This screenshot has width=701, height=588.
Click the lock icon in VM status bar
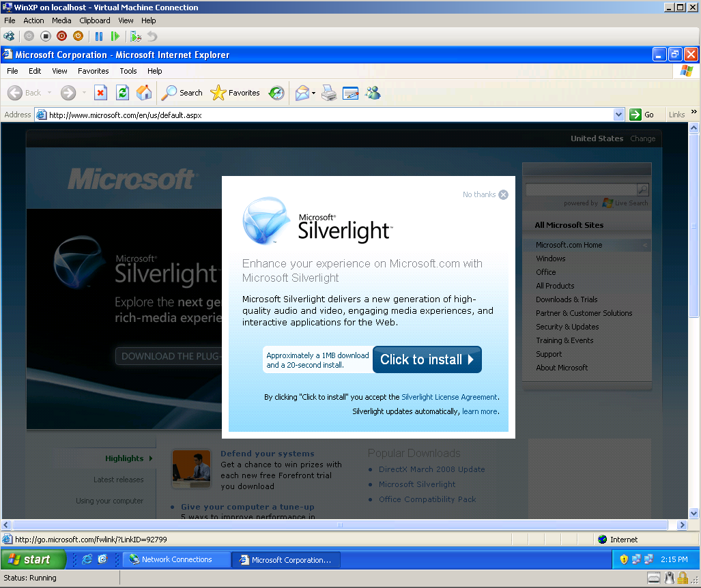[682, 578]
